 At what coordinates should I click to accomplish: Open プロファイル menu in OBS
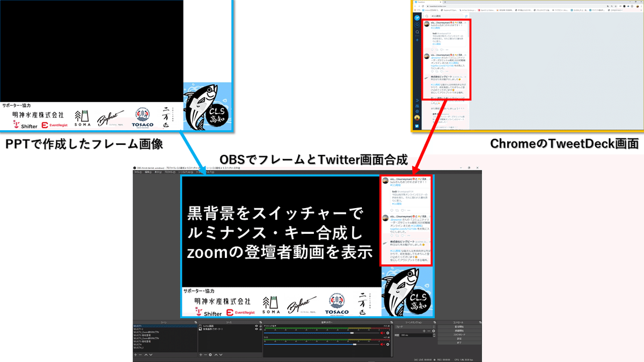pyautogui.click(x=170, y=172)
